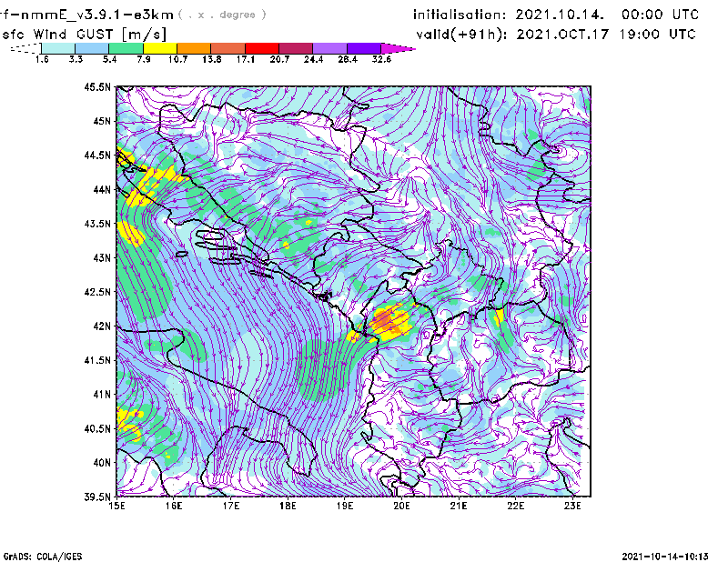728x562 pixels.
Task: Click the "44N" latitude label
Action: pyautogui.click(x=102, y=189)
